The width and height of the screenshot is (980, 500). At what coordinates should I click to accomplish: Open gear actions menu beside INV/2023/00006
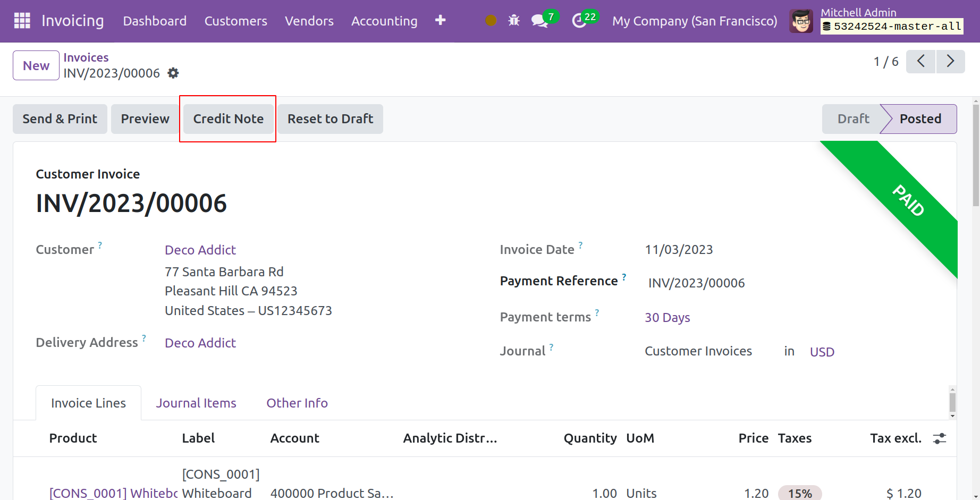tap(173, 73)
